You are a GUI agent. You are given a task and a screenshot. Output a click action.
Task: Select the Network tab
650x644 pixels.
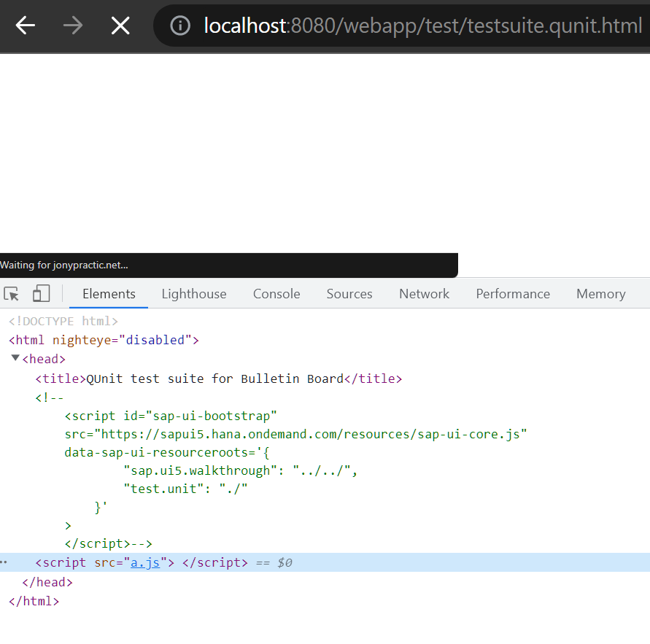(x=424, y=294)
